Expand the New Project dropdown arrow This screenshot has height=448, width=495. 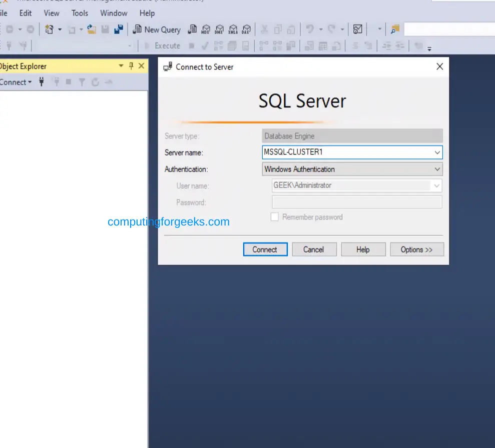click(x=60, y=29)
